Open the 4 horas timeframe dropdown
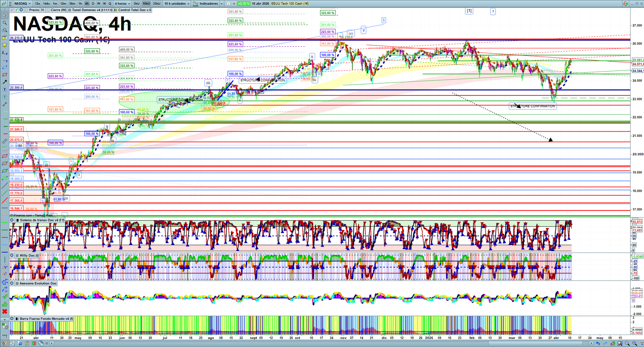Image resolution: width=644 pixels, height=347 pixels. point(122,4)
